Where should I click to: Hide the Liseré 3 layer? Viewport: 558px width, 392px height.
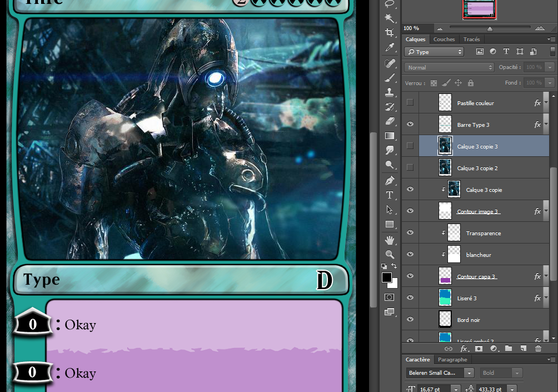click(x=410, y=297)
